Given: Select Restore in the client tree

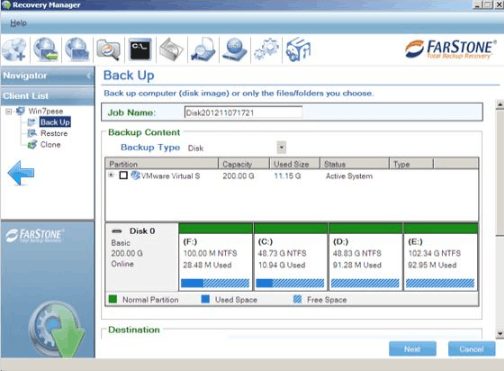Looking at the screenshot, I should pyautogui.click(x=54, y=133).
